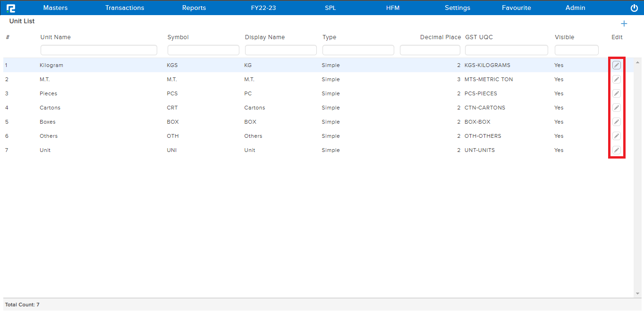The height and width of the screenshot is (311, 644).
Task: Expand the Reports menu
Action: pos(194,8)
